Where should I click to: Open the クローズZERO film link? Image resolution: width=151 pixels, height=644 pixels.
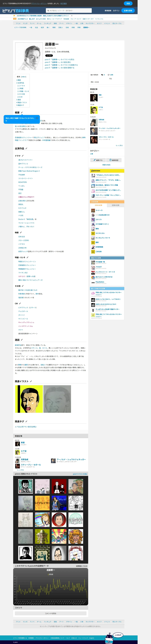[x=24, y=240]
